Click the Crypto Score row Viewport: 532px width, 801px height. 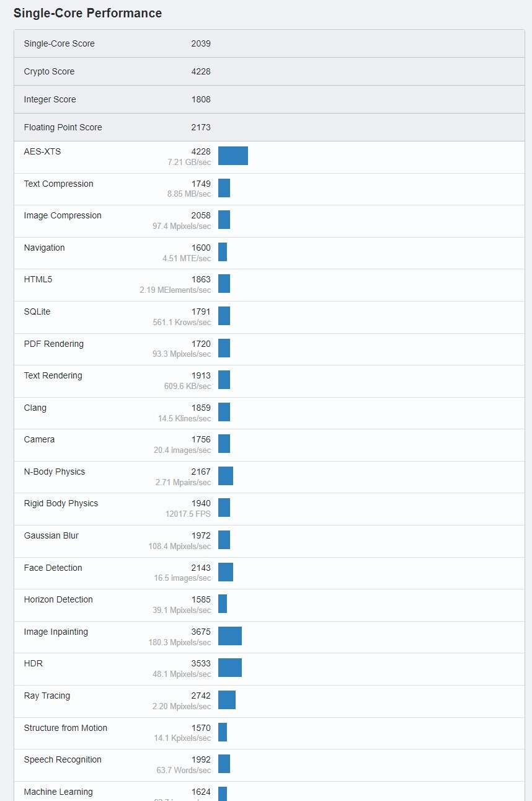269,71
